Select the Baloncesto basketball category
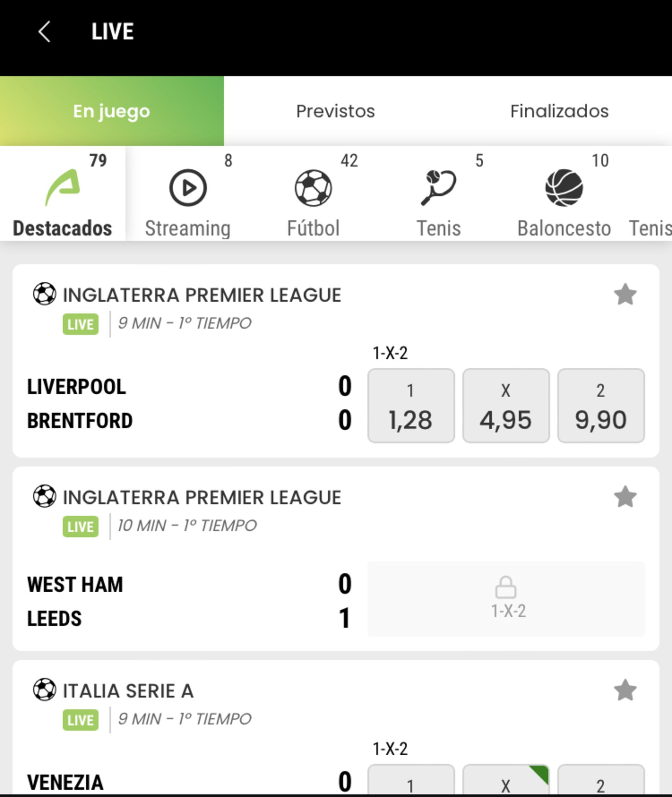Screen dimensions: 672x797 (x=564, y=188)
